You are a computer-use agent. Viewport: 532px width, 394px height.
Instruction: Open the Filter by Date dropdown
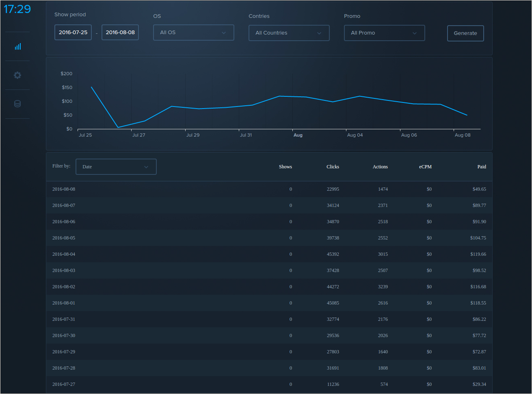tap(116, 167)
